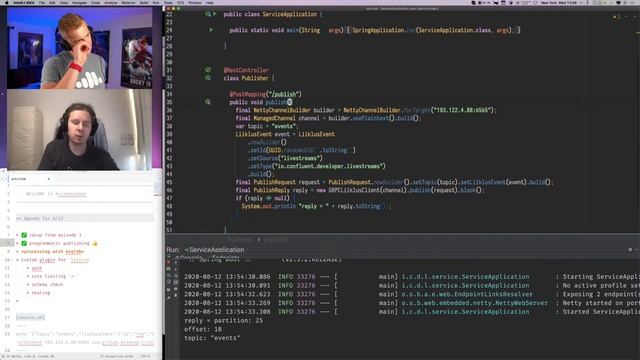Open the Code menu
Screen dimensions: 640x360
[96, 2]
